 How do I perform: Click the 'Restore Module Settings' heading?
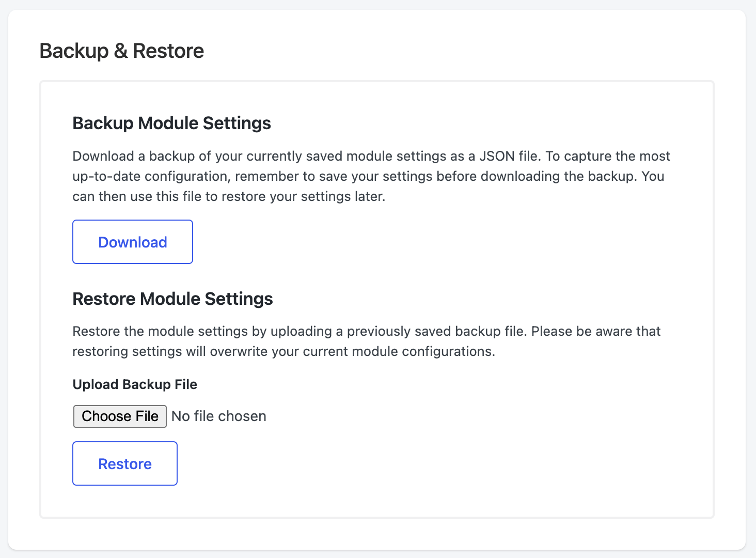point(173,299)
